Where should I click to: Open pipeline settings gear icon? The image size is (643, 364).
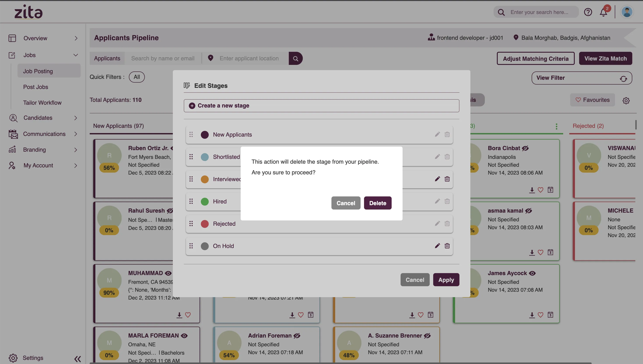point(626,101)
